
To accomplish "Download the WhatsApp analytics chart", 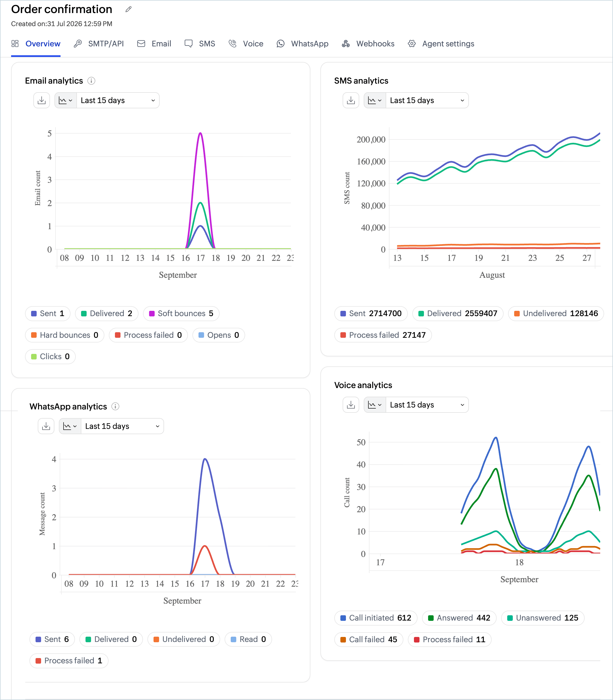I will click(46, 426).
